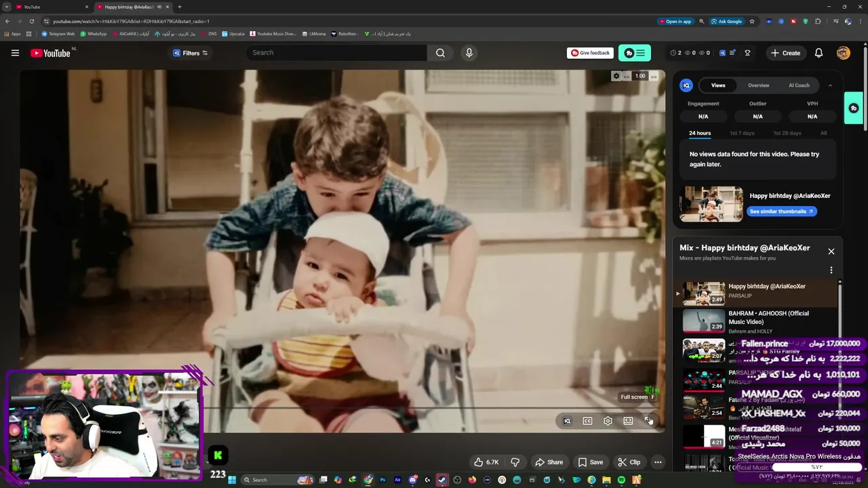Go back in browser history

(x=7, y=21)
